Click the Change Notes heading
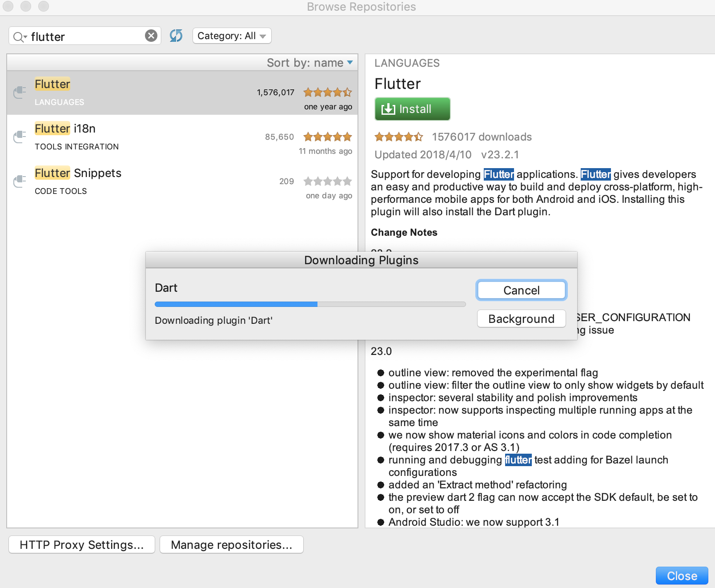This screenshot has width=715, height=588. 404,233
